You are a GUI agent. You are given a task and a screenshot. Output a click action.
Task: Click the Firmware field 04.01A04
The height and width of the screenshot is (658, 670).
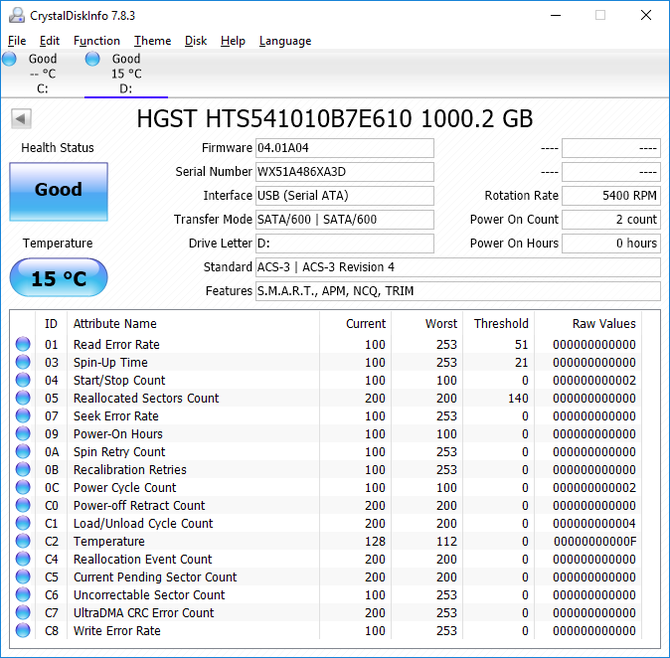[x=344, y=148]
